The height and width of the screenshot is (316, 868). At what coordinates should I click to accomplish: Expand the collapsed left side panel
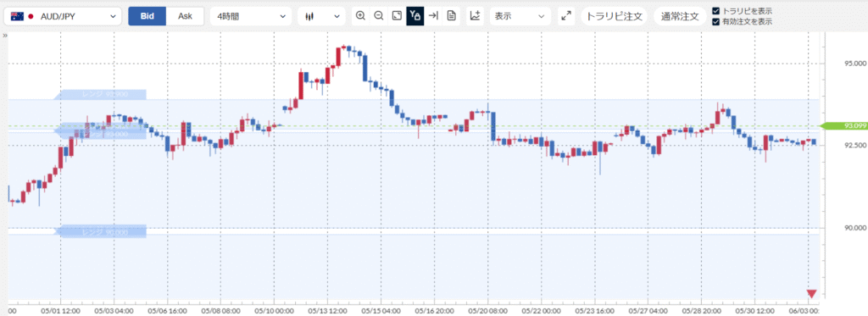4,36
